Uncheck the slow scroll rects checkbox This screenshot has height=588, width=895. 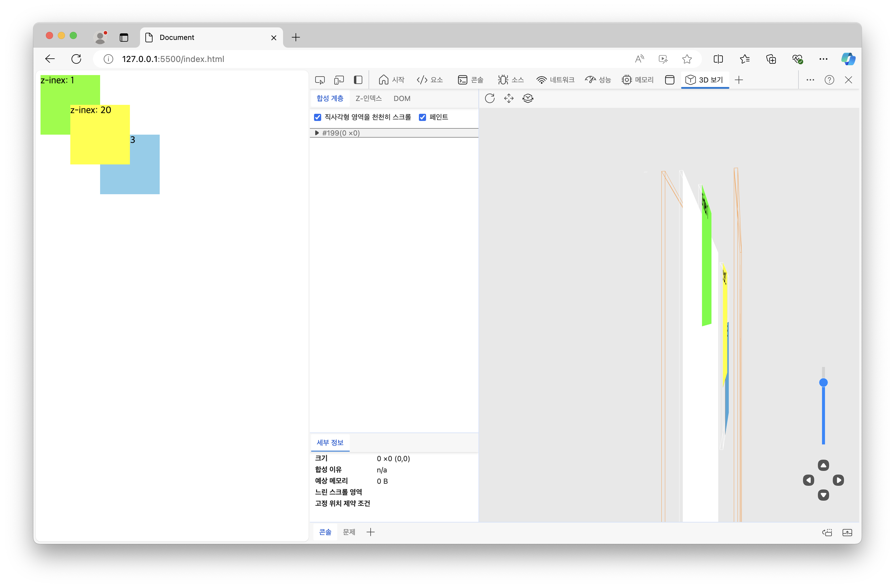click(318, 117)
